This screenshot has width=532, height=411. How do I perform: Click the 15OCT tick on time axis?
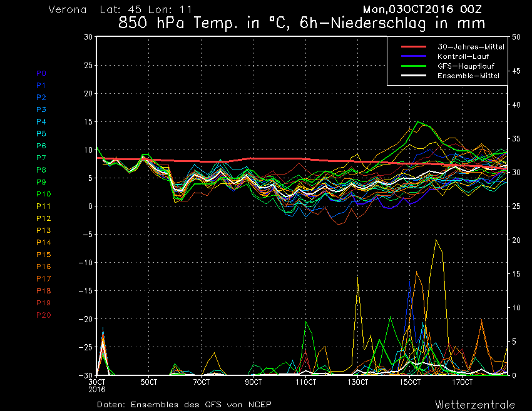(x=410, y=382)
